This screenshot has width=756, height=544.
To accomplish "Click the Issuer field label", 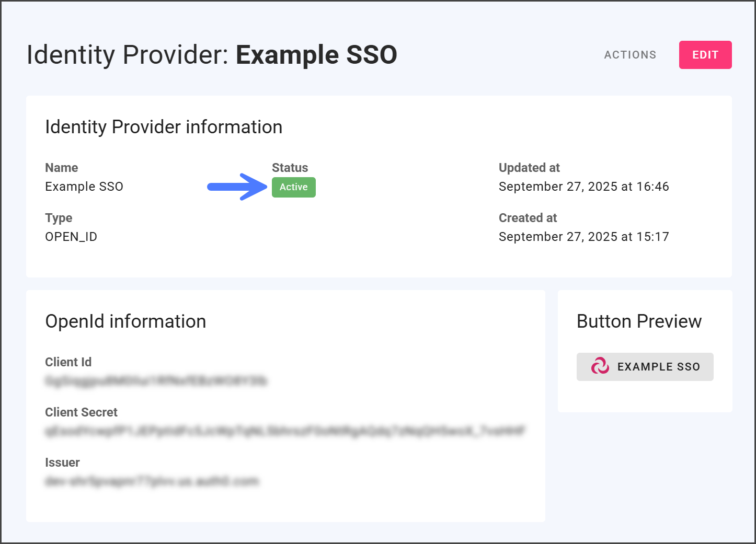I will (62, 462).
